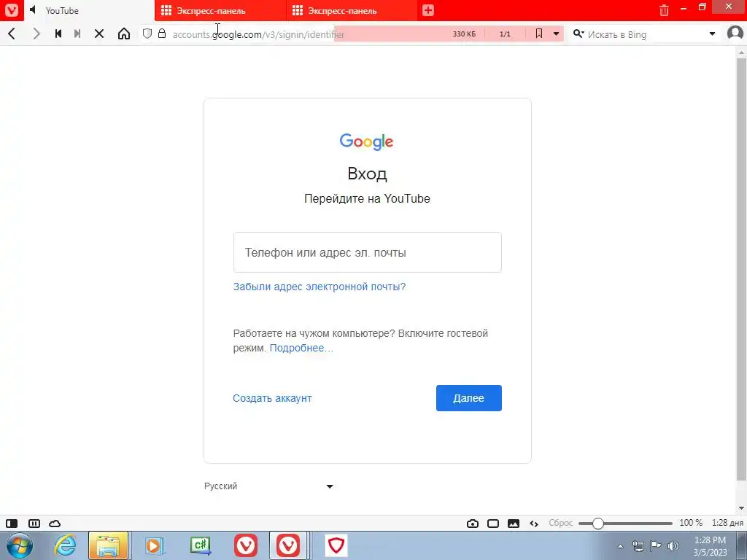Reset zoom with Сброс button

tap(561, 523)
